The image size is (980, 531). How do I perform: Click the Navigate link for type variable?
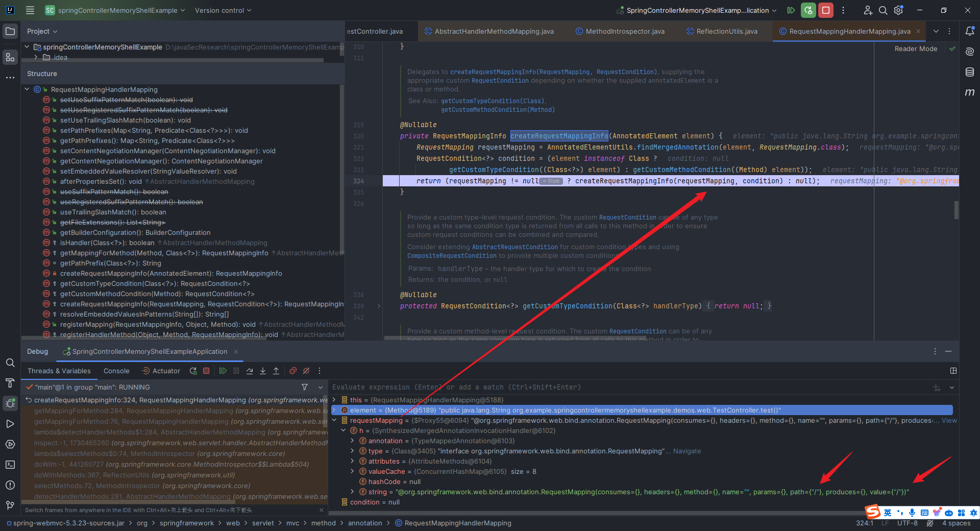click(x=687, y=451)
